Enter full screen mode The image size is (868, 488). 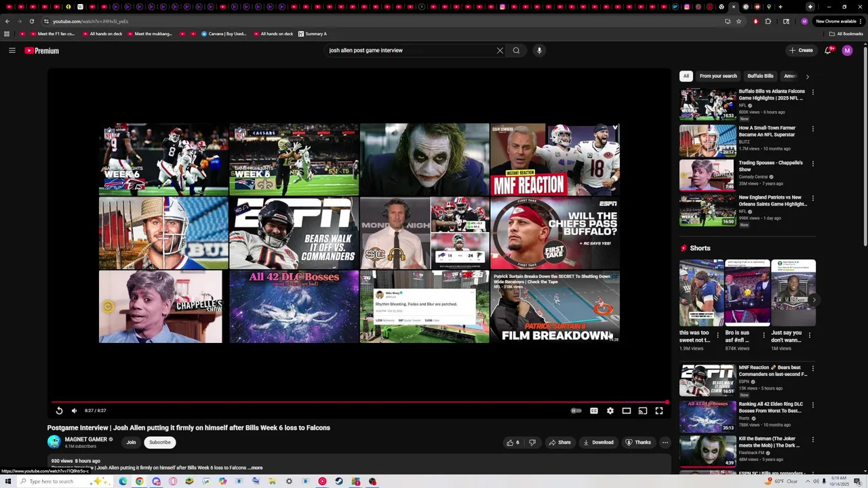[659, 411]
